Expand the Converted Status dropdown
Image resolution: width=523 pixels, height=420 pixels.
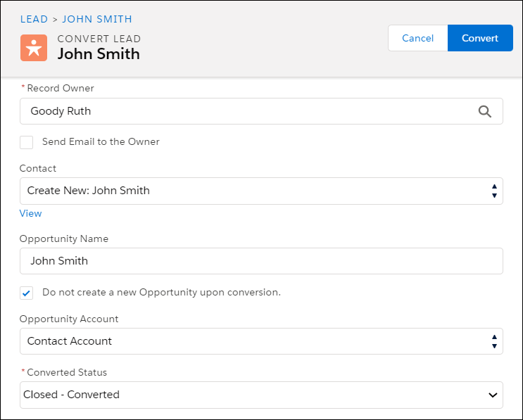pyautogui.click(x=261, y=395)
